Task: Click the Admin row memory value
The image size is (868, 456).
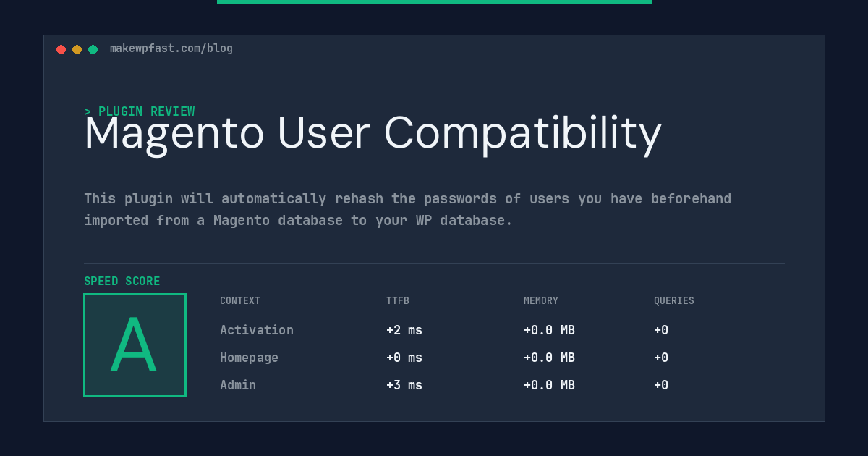Action: [549, 385]
